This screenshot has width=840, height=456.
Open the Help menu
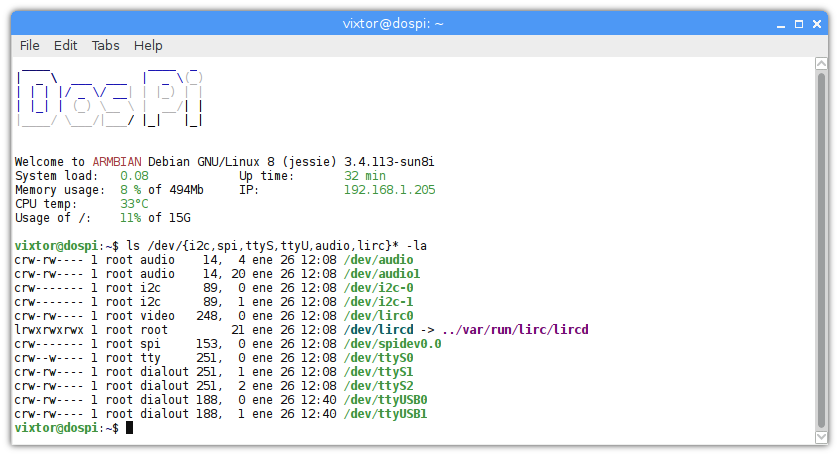[148, 46]
